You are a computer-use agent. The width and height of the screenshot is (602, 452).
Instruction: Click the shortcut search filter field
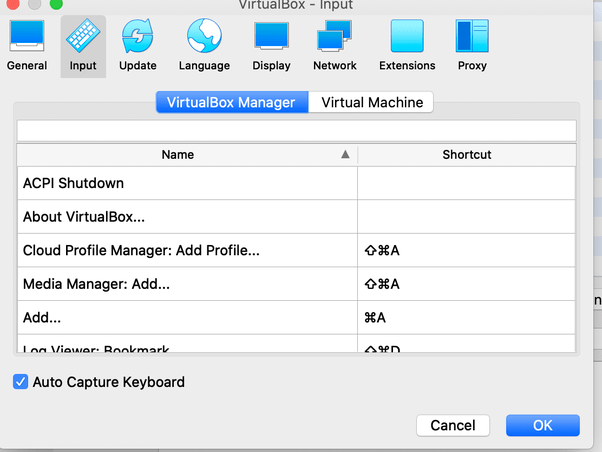click(x=296, y=131)
